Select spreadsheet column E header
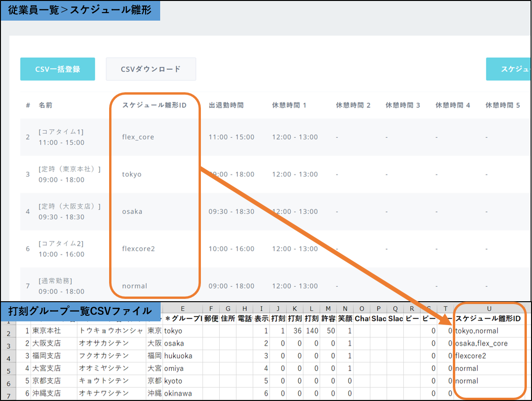The image size is (532, 401). point(183,309)
